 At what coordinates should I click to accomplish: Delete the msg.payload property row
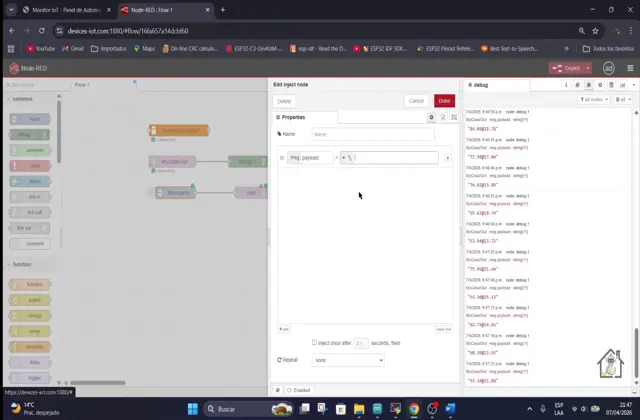point(447,158)
